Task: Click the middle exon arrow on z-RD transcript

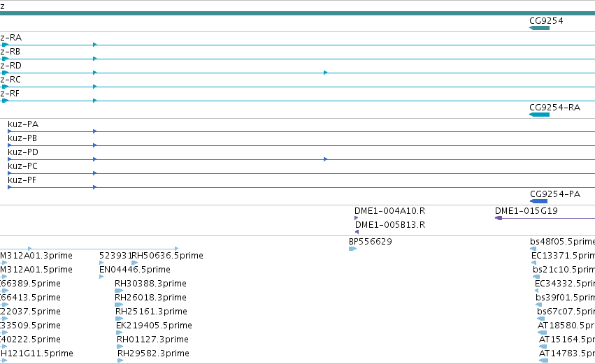Action: tap(325, 73)
